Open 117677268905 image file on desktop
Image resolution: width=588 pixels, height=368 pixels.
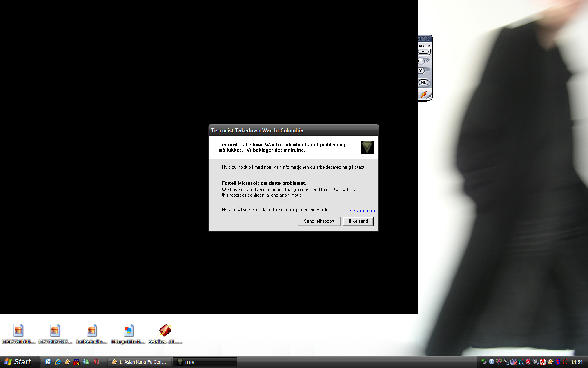tap(18, 334)
